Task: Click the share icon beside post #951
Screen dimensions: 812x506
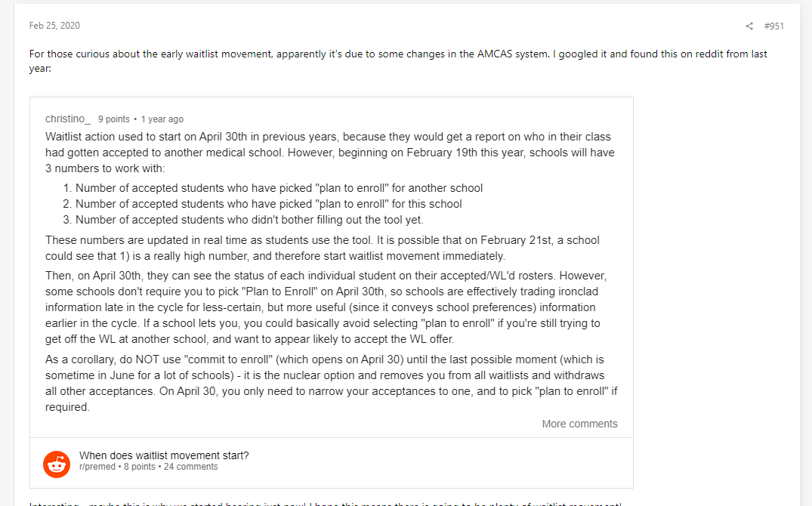Action: pos(749,26)
